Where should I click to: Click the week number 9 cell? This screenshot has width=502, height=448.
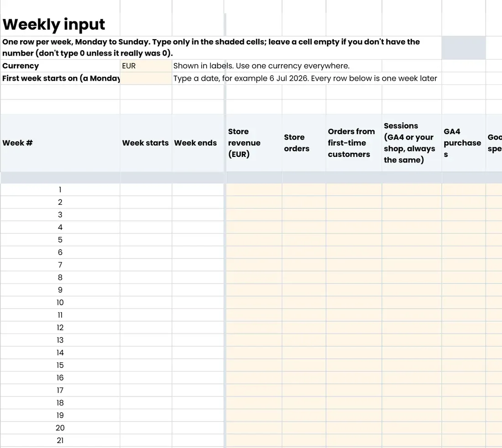pyautogui.click(x=60, y=290)
